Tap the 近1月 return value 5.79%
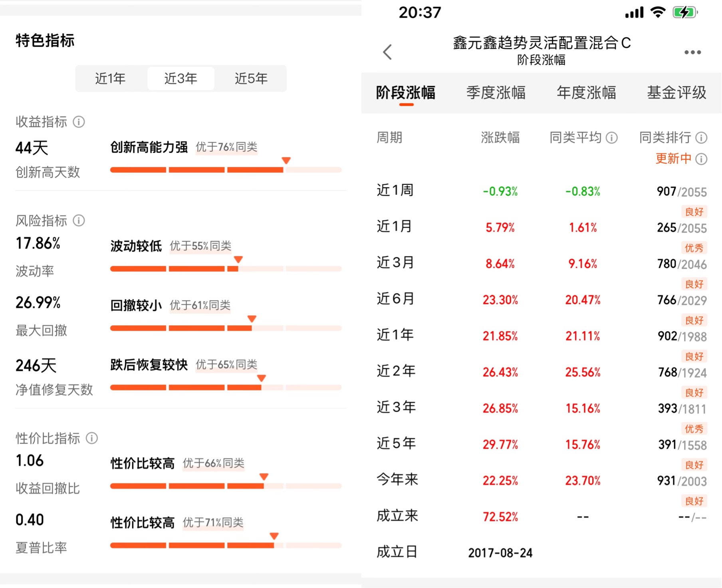Image resolution: width=722 pixels, height=588 pixels. 500,228
